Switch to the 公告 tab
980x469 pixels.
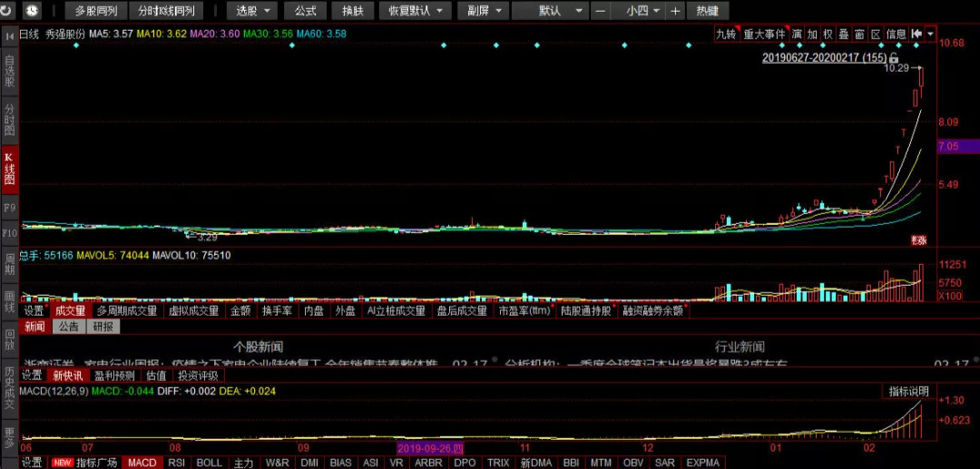tap(69, 327)
